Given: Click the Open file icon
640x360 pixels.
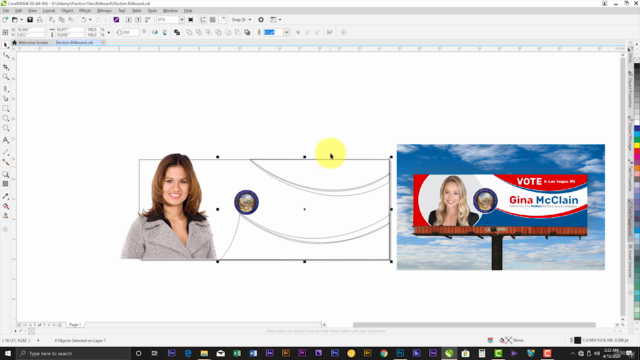Looking at the screenshot, I should pyautogui.click(x=15, y=20).
